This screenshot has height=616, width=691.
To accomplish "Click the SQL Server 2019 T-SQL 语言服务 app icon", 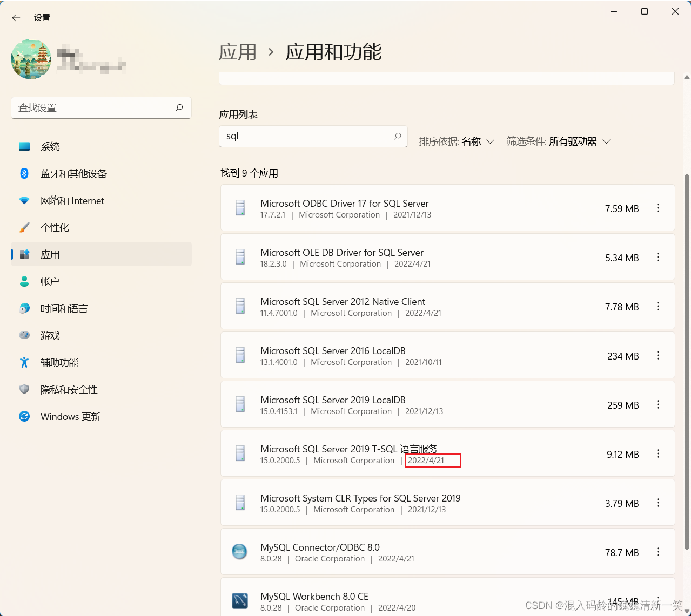I will [240, 453].
